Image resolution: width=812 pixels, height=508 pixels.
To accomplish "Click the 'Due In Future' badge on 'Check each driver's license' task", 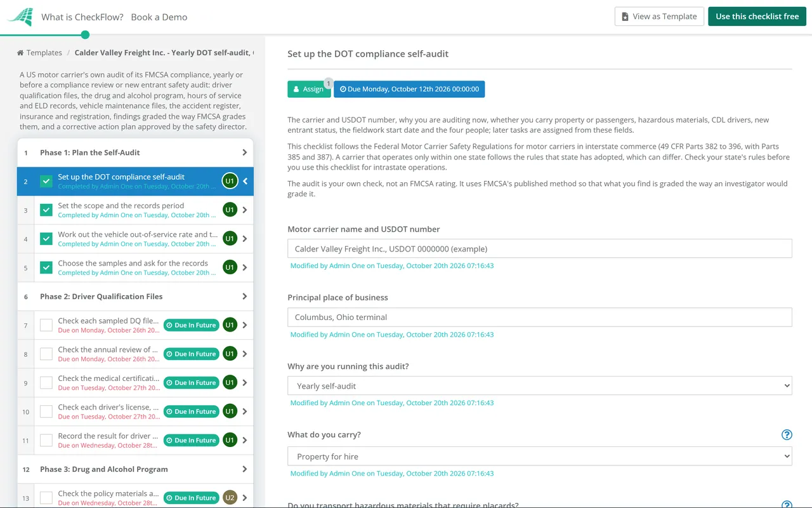I will [191, 411].
